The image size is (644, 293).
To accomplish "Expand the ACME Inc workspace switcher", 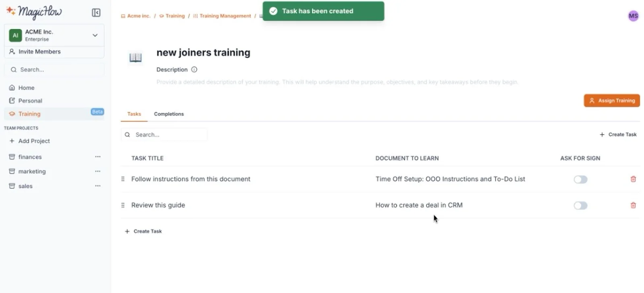I will pyautogui.click(x=95, y=35).
